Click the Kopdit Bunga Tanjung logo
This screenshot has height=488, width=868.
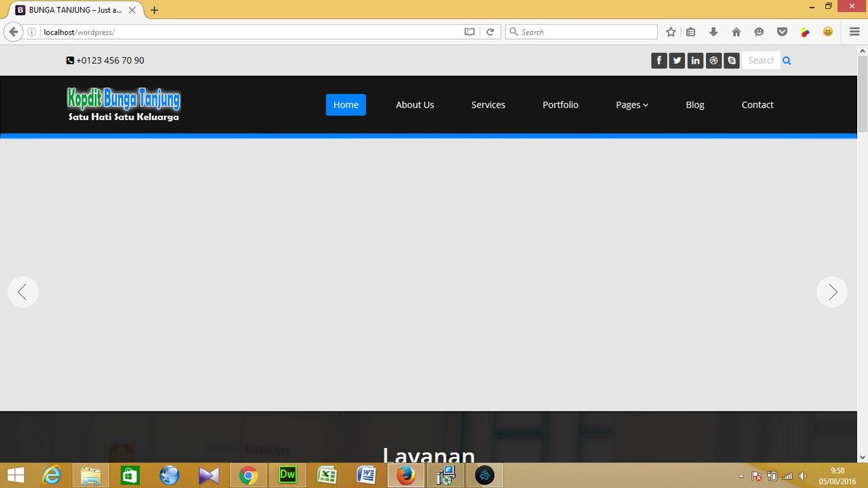(123, 104)
